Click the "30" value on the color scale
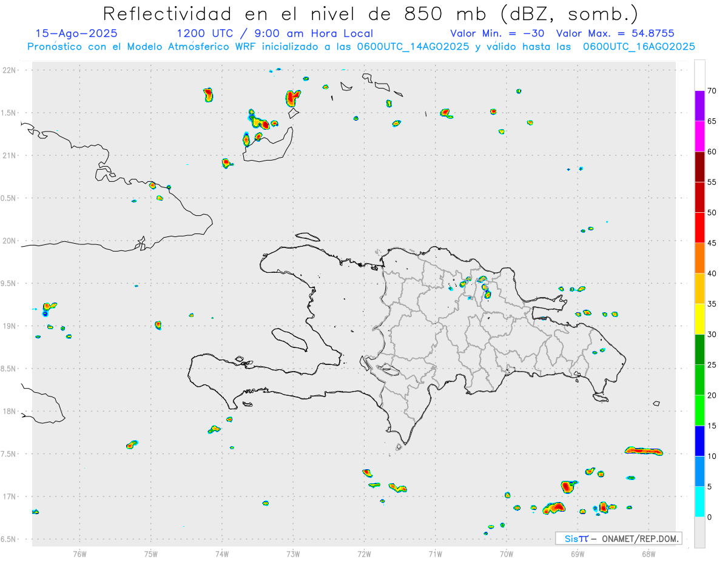728x562 pixels. pyautogui.click(x=712, y=335)
